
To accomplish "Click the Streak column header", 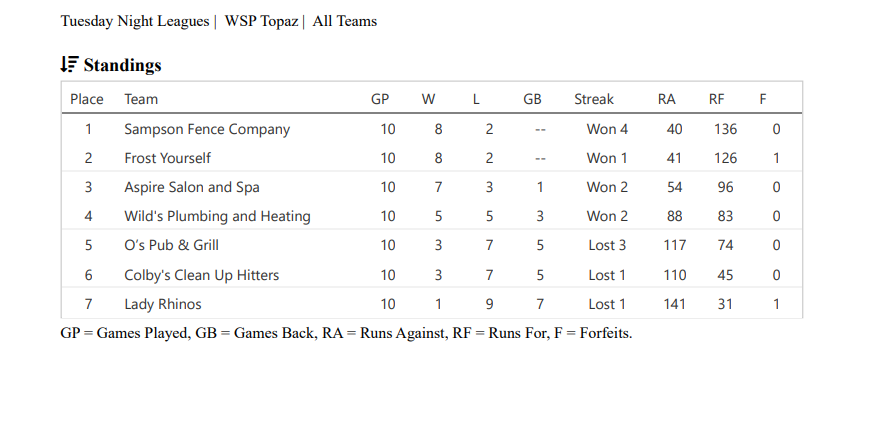I will point(594,99).
